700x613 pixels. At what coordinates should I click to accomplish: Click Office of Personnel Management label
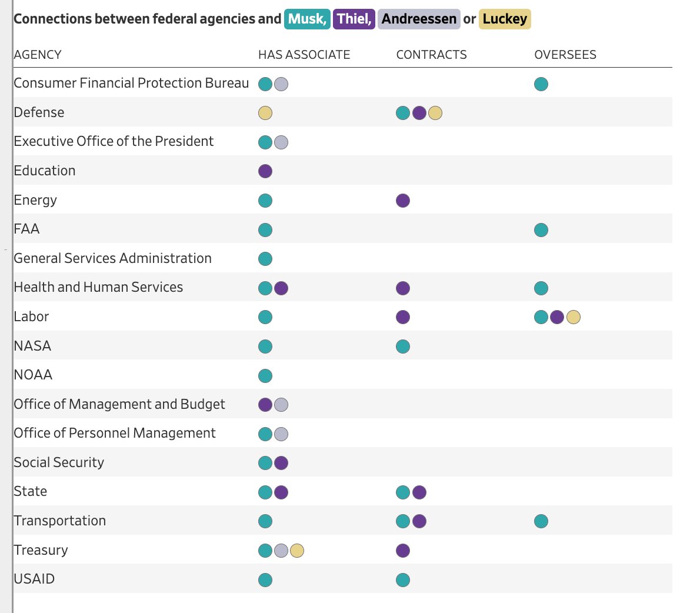[115, 433]
